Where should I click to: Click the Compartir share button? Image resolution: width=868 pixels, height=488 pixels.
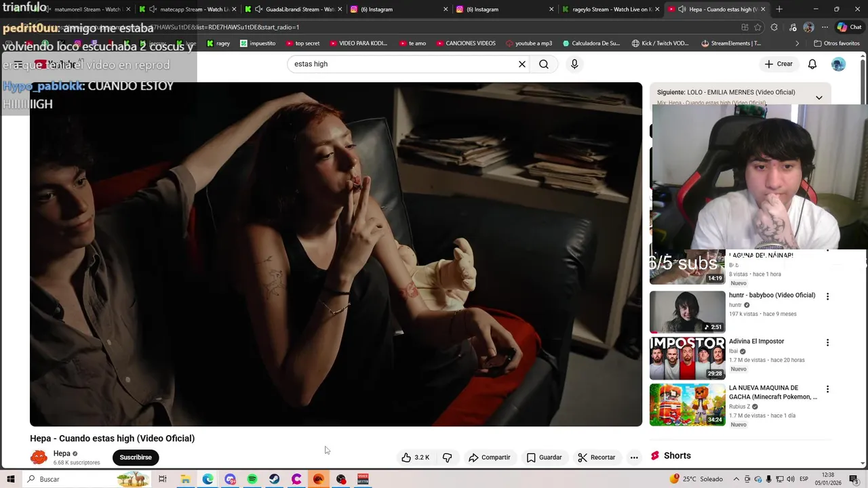pyautogui.click(x=490, y=457)
